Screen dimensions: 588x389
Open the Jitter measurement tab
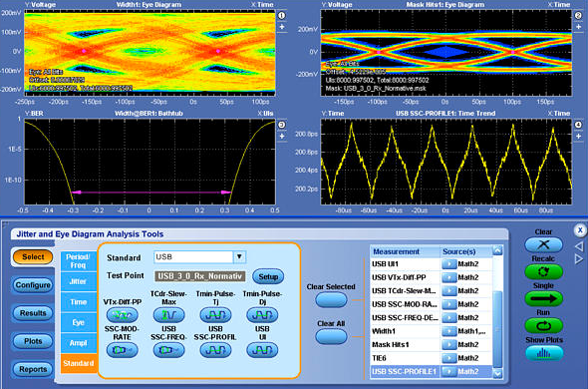pos(78,281)
